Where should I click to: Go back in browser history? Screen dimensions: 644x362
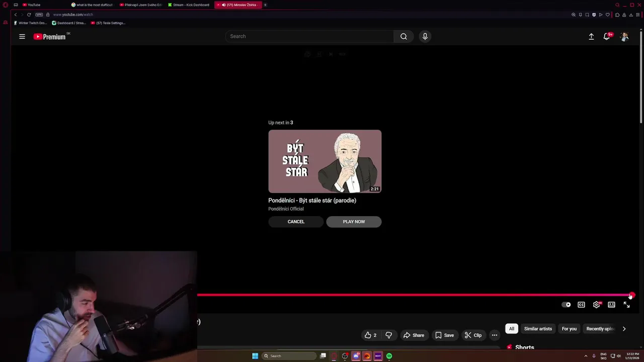point(16,15)
